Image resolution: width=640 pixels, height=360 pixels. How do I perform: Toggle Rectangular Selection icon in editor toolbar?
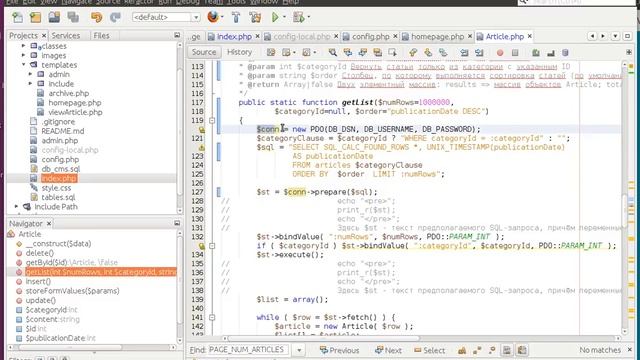[393, 52]
